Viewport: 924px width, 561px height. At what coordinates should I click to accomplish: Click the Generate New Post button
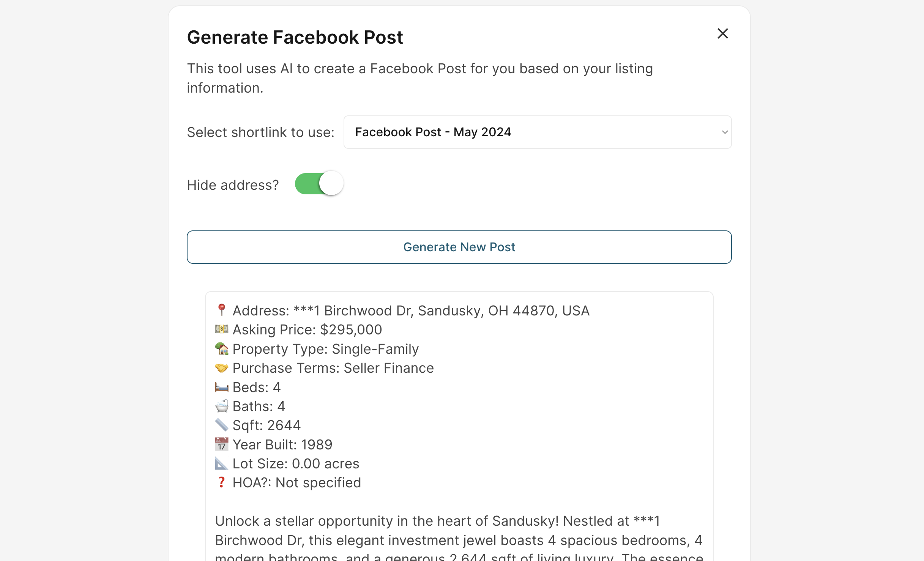click(459, 247)
